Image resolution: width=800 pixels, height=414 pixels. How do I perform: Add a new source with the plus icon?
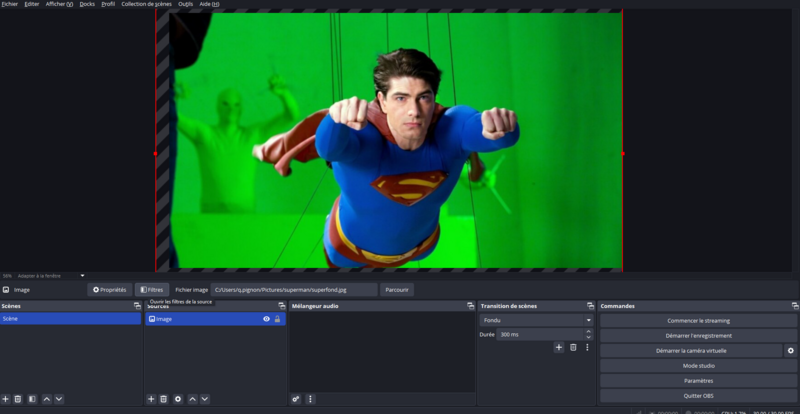click(x=151, y=399)
